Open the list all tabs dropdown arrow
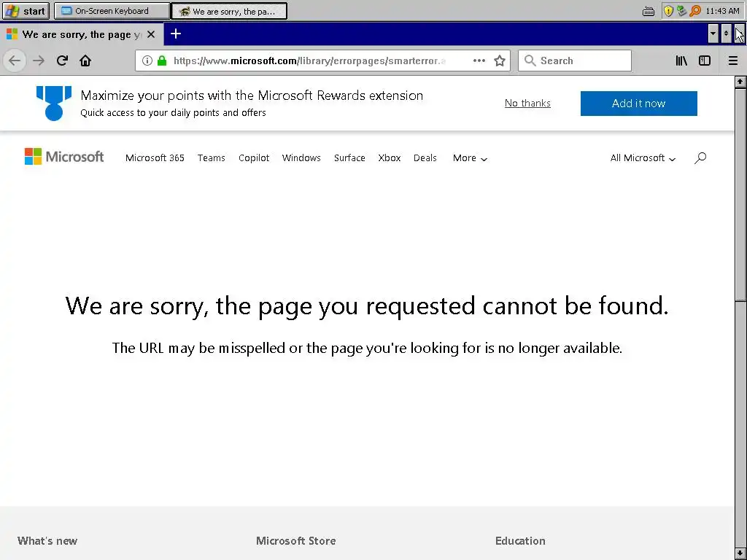This screenshot has height=560, width=747. point(713,34)
